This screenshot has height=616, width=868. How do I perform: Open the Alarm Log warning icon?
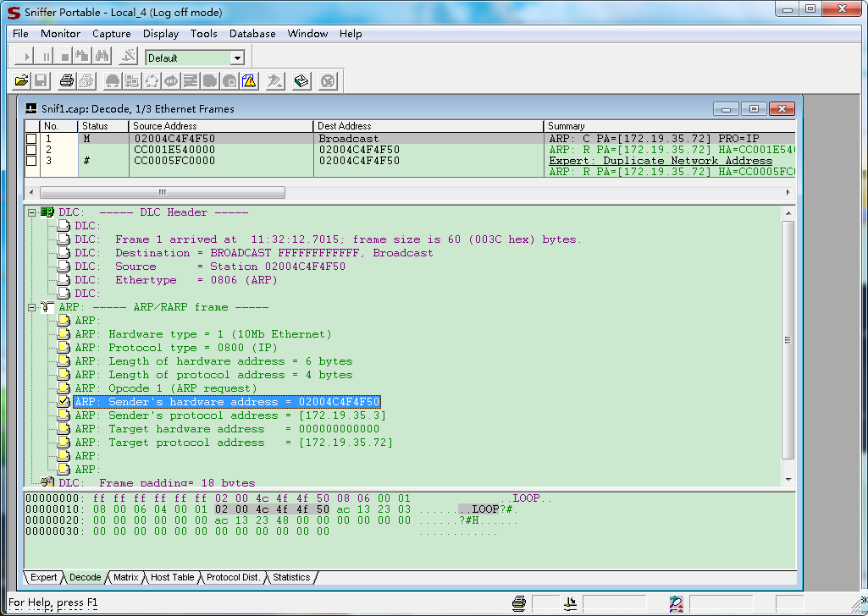tap(249, 81)
